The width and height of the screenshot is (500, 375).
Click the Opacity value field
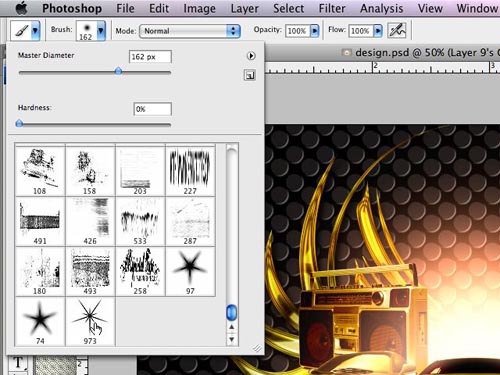point(297,31)
